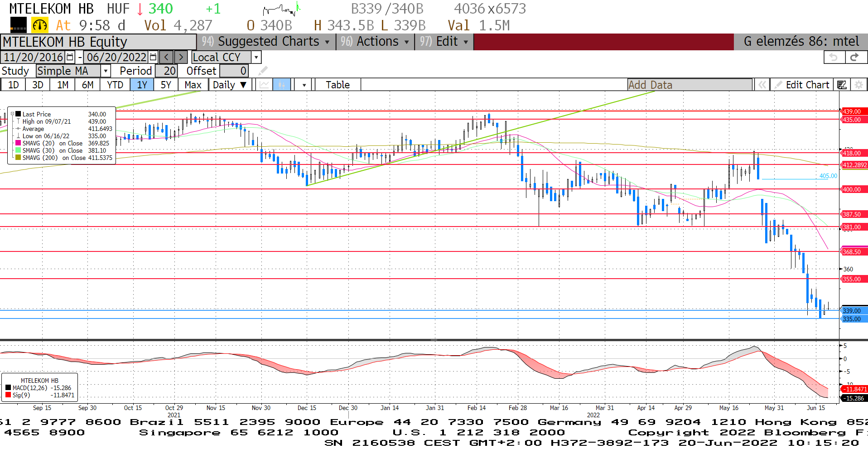Open the Daily periodicity dropdown

pos(230,85)
